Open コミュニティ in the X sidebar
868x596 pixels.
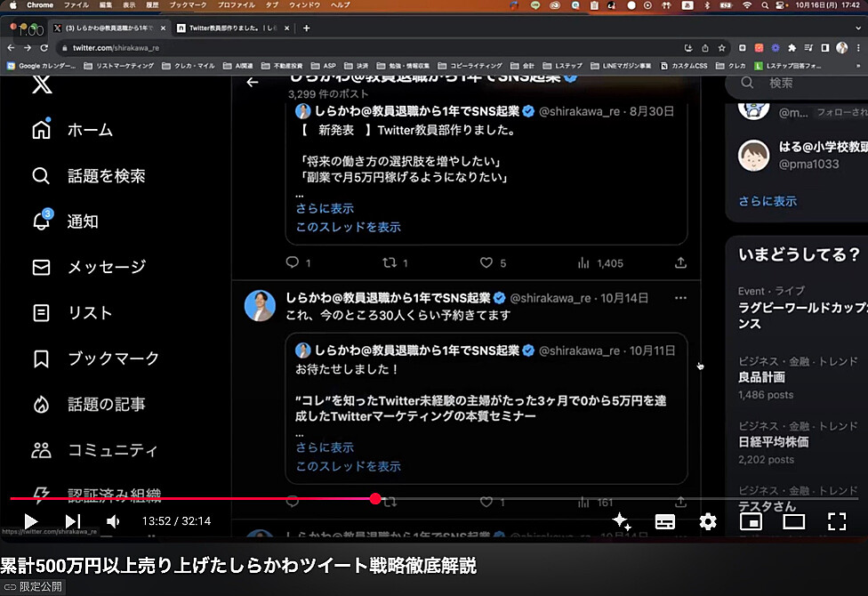pyautogui.click(x=94, y=450)
